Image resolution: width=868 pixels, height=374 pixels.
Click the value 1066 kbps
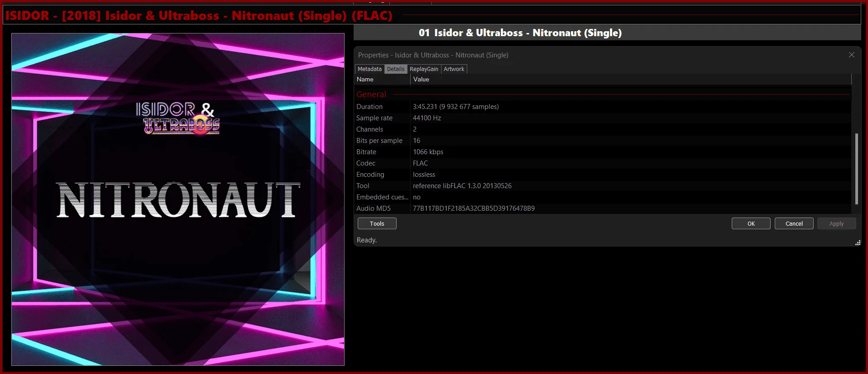pos(428,152)
